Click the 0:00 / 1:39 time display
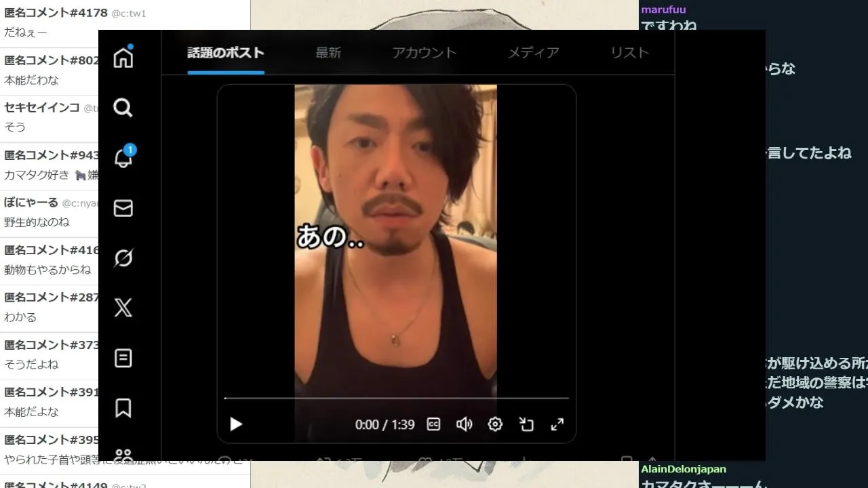This screenshot has width=868, height=488. (384, 424)
